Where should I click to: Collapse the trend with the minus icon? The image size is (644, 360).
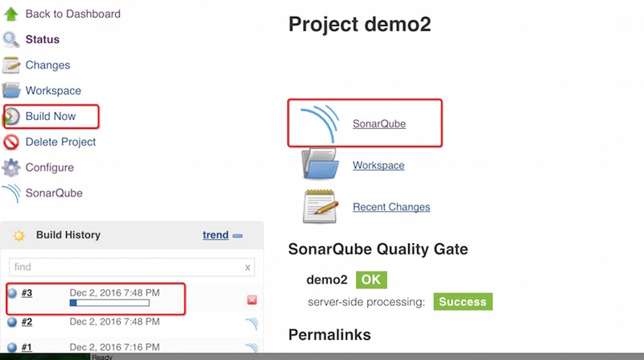click(x=237, y=236)
